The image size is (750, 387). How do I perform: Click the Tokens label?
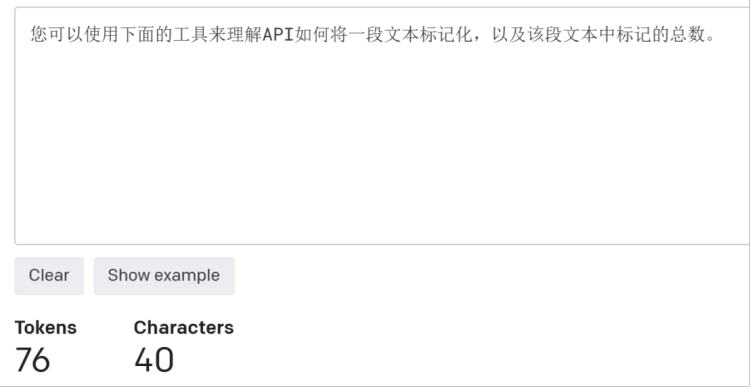coord(45,328)
